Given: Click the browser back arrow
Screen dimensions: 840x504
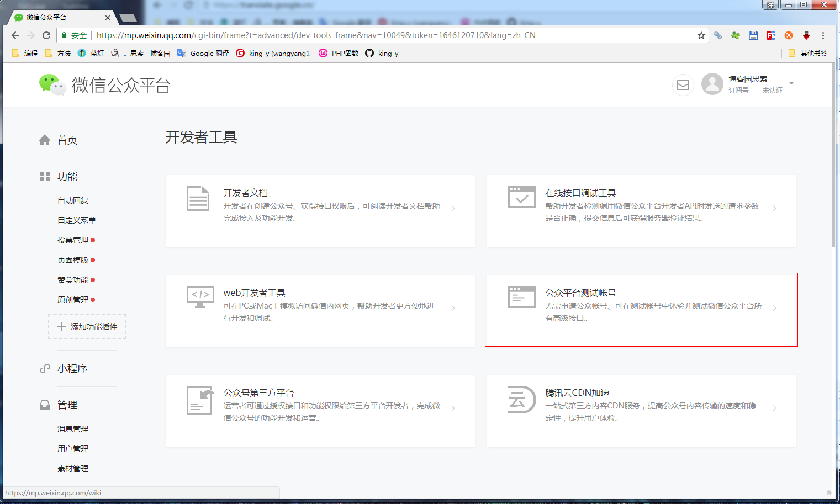Looking at the screenshot, I should coord(15,35).
